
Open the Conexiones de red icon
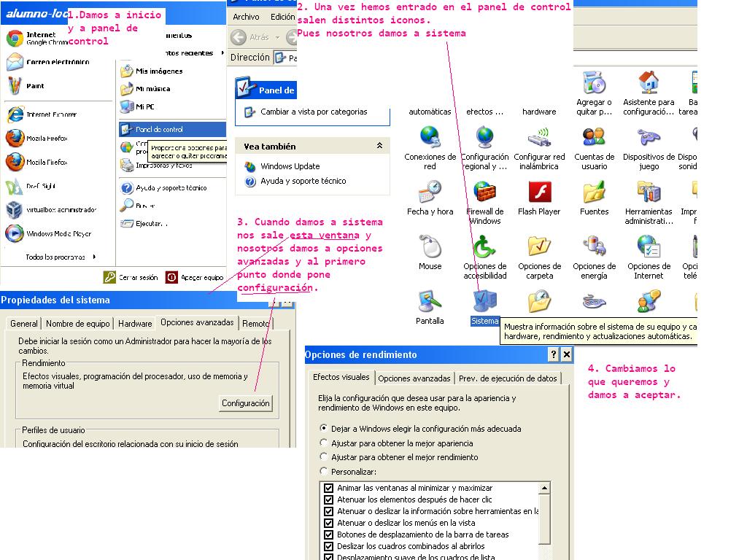[x=430, y=147]
